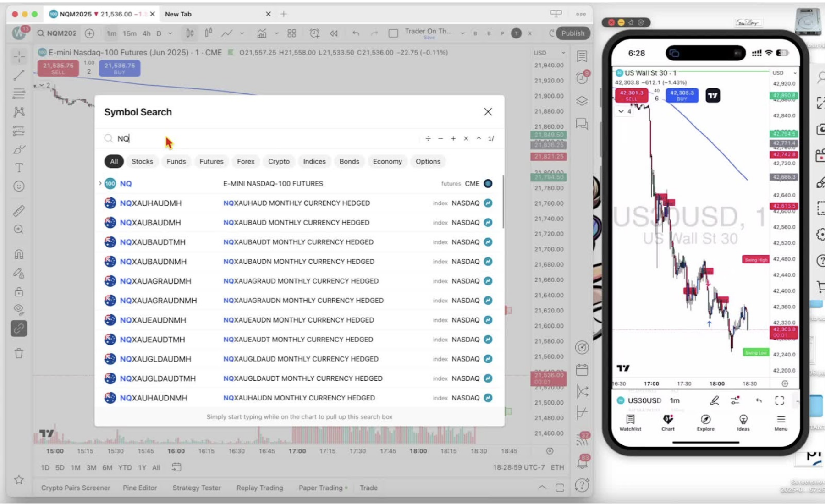This screenshot has height=504, width=825.
Task: Open the Trader On Th... layout dropdown
Action: (462, 33)
